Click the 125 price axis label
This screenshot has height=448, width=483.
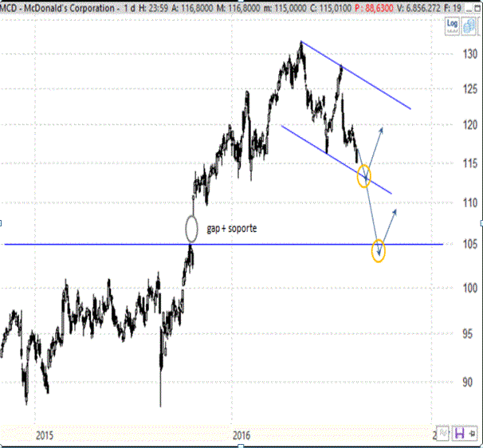470,89
